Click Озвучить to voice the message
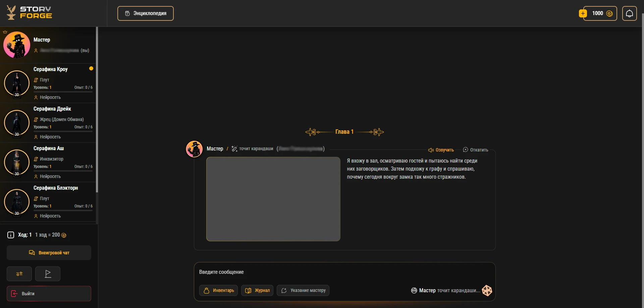Screen dimensions: 644x308 click(441, 150)
